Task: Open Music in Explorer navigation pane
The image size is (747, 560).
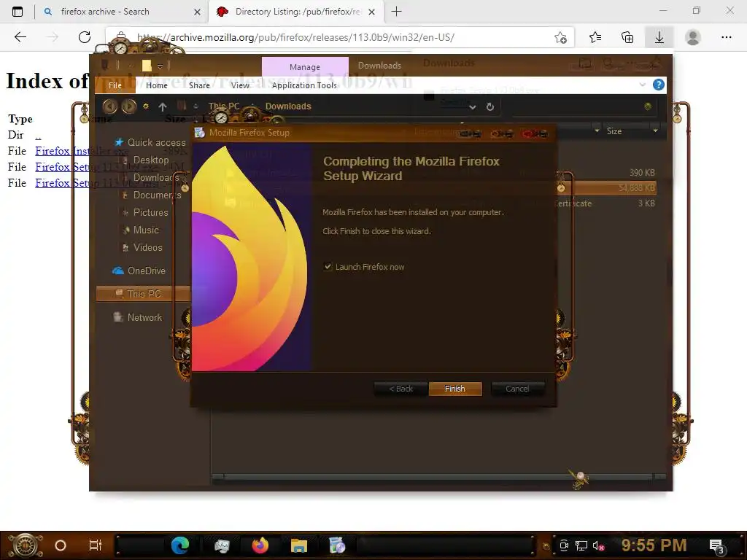Action: click(146, 230)
